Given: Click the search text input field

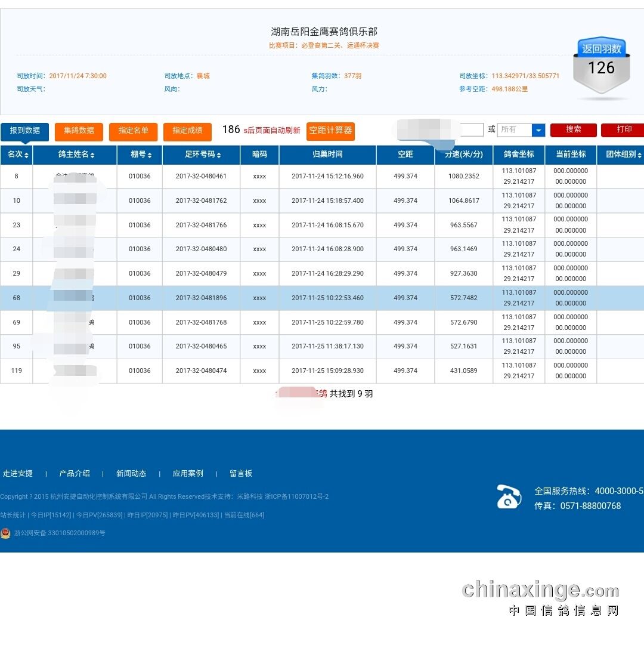Looking at the screenshot, I should 472,129.
